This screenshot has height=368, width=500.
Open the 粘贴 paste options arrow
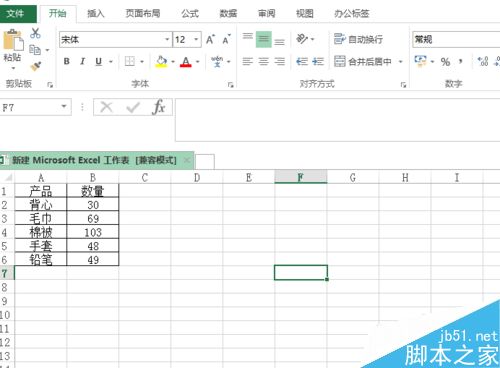pyautogui.click(x=13, y=68)
